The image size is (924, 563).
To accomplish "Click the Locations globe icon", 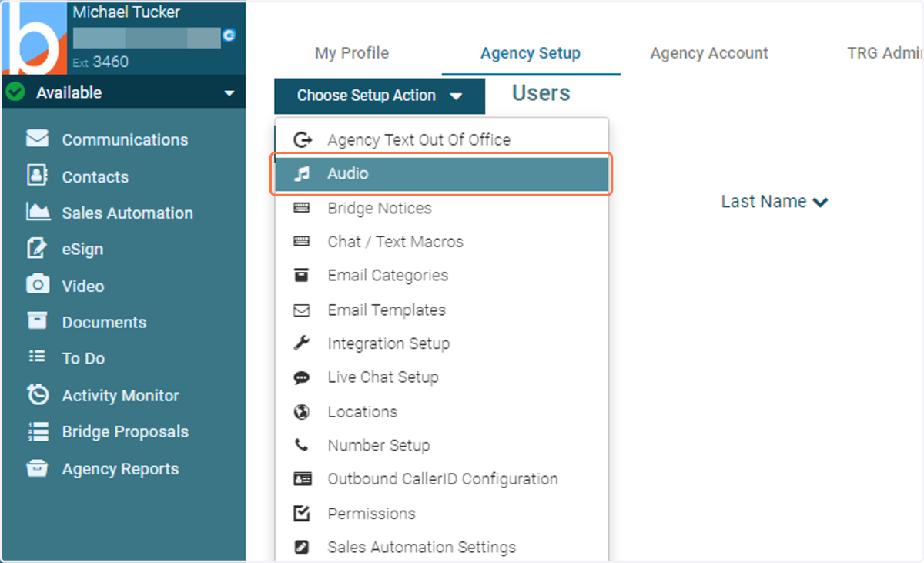I will point(302,411).
